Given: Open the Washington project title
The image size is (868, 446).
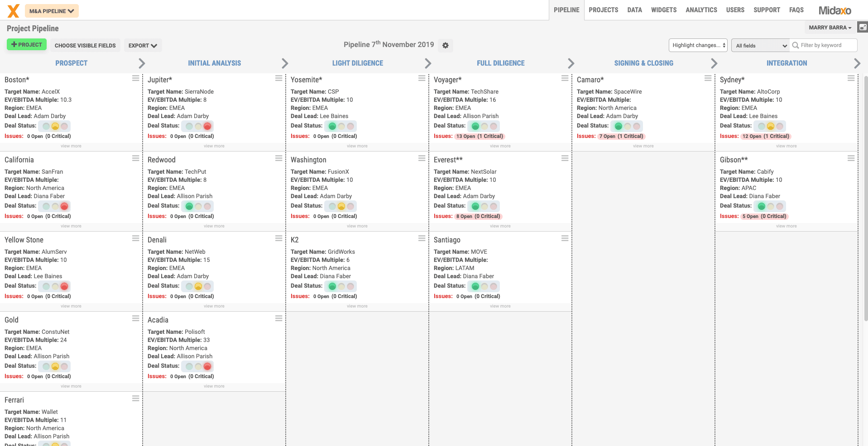Looking at the screenshot, I should point(308,160).
